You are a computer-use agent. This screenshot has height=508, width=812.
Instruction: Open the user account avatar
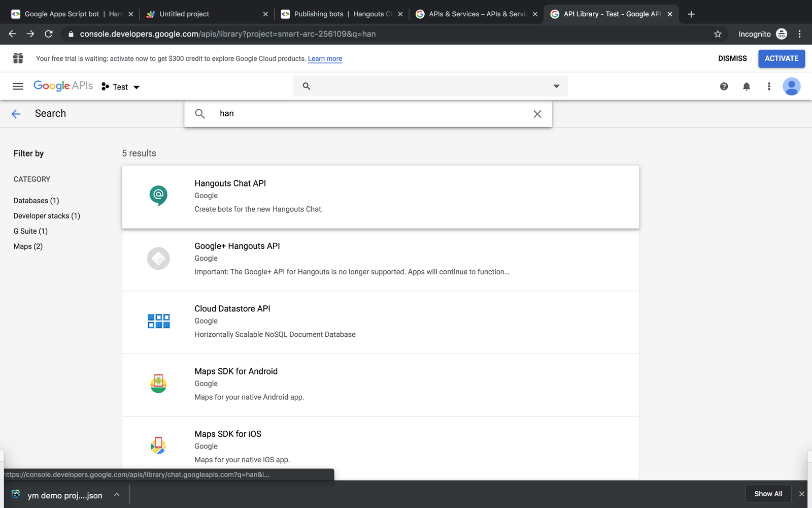pos(792,86)
